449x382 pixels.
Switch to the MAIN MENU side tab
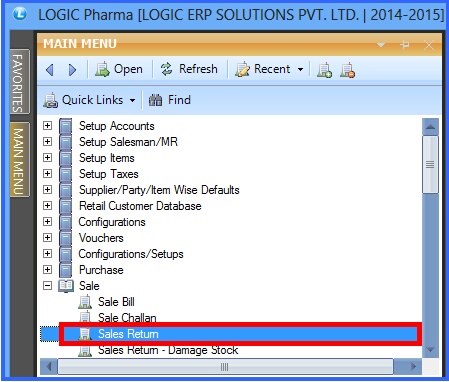point(19,160)
